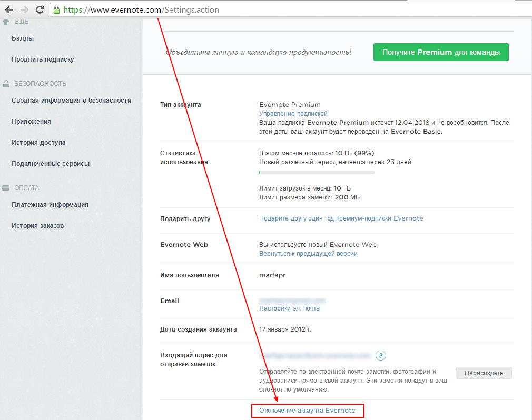
Task: Open Сводная информация о безопасности
Action: coord(71,101)
